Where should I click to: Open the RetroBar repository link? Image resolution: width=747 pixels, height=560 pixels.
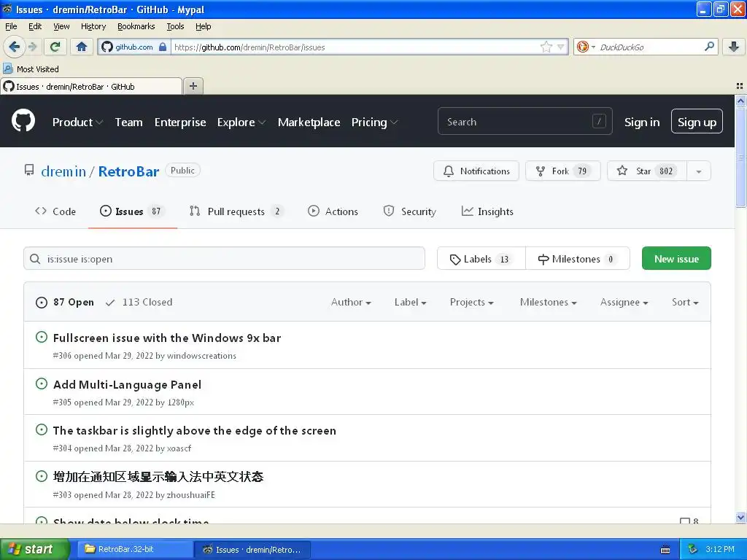tap(128, 171)
